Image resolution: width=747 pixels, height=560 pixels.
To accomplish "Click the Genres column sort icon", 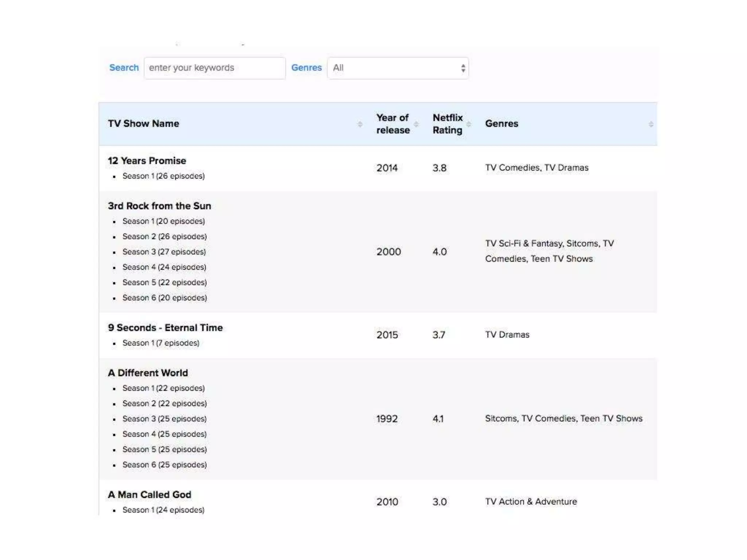I will 651,124.
